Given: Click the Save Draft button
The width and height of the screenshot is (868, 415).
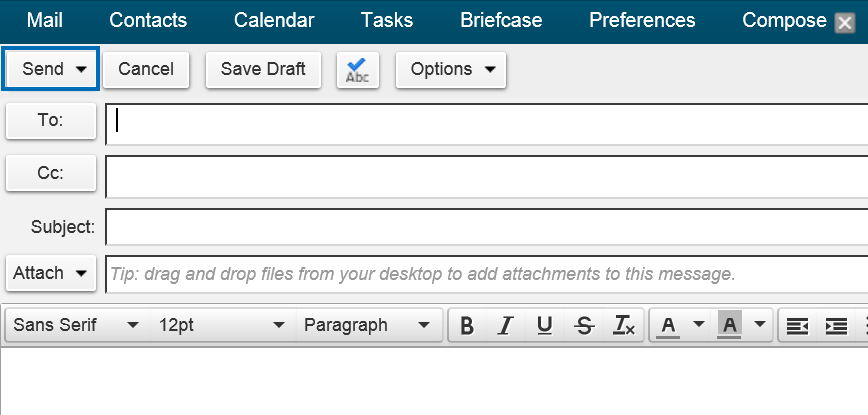Looking at the screenshot, I should tap(263, 70).
